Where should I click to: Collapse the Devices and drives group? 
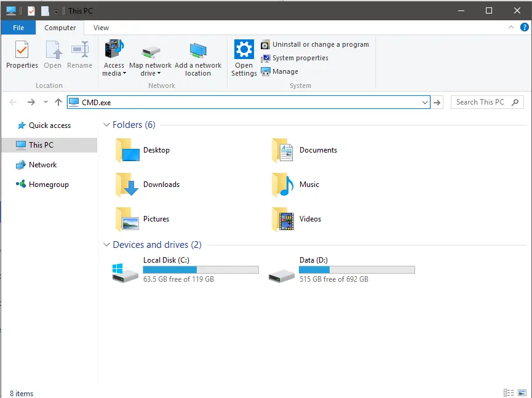(x=106, y=245)
